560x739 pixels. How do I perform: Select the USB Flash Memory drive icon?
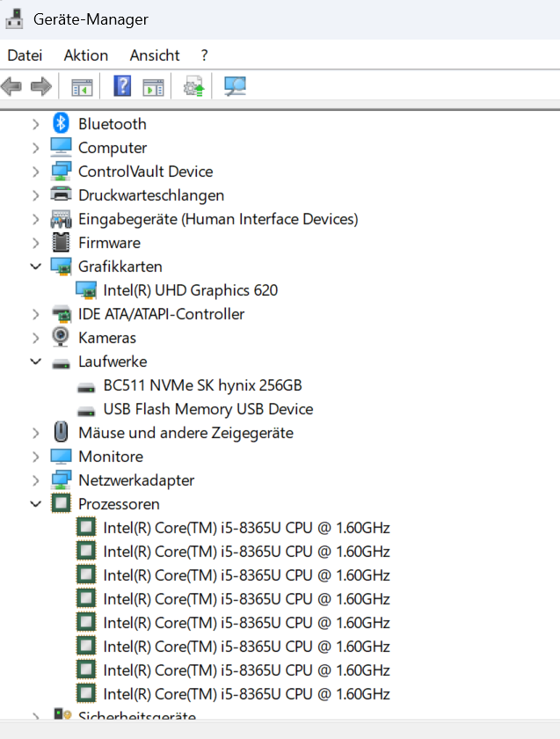[x=86, y=411]
